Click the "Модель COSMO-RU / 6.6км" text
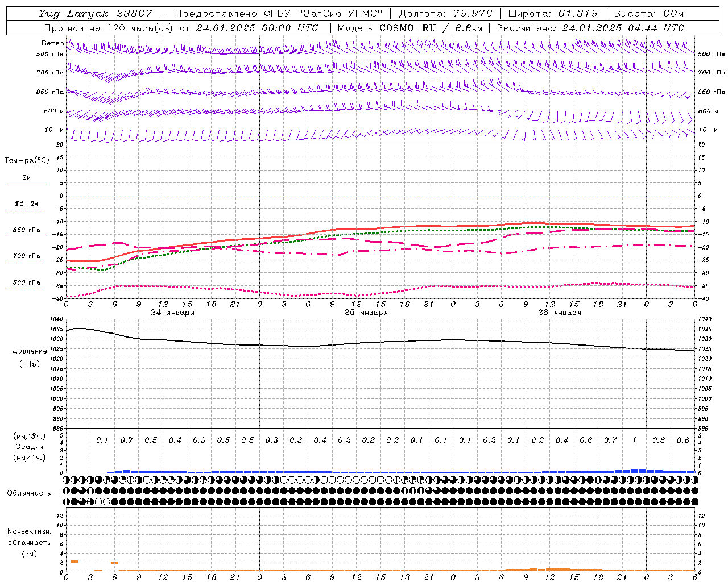 [410, 28]
